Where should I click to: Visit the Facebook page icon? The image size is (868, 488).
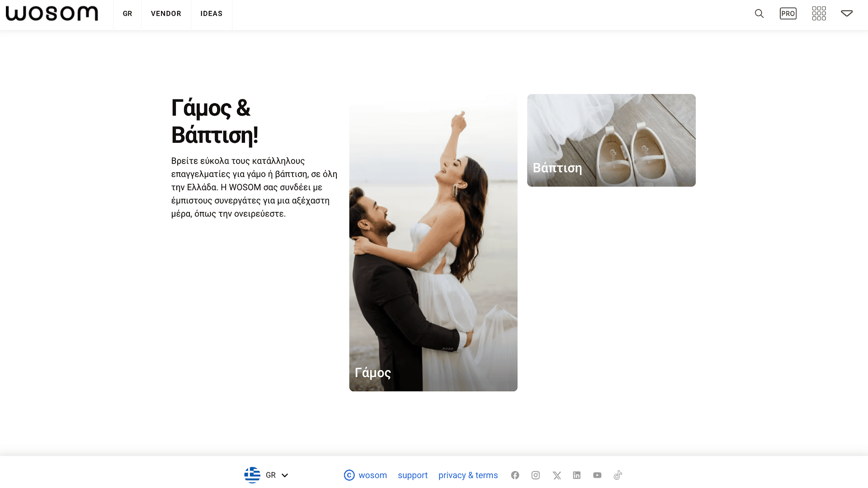(515, 475)
